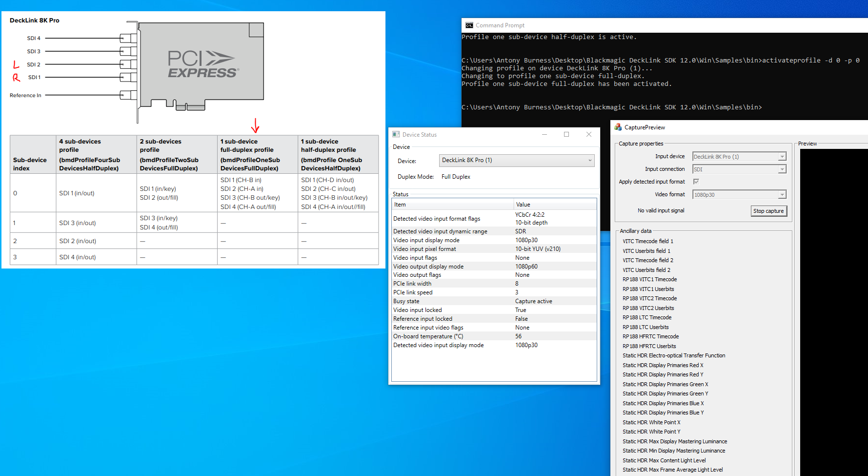This screenshot has width=868, height=476.
Task: Open the Video format dropdown
Action: pyautogui.click(x=739, y=195)
